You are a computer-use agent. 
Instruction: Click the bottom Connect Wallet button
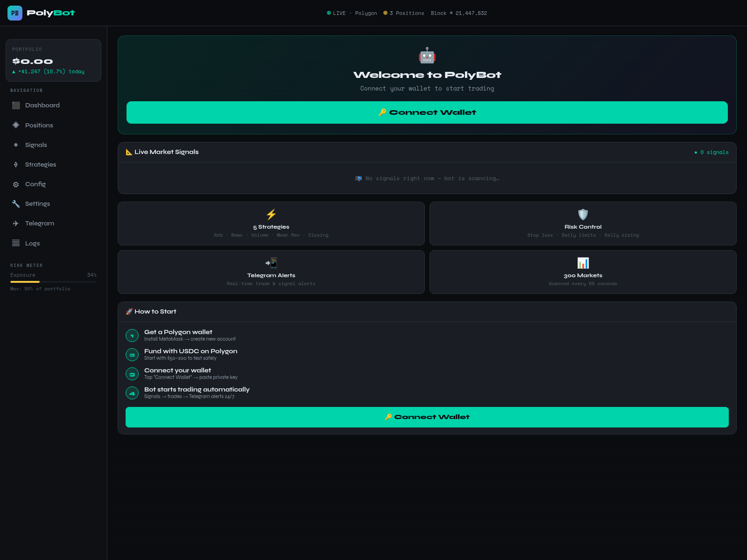[427, 417]
